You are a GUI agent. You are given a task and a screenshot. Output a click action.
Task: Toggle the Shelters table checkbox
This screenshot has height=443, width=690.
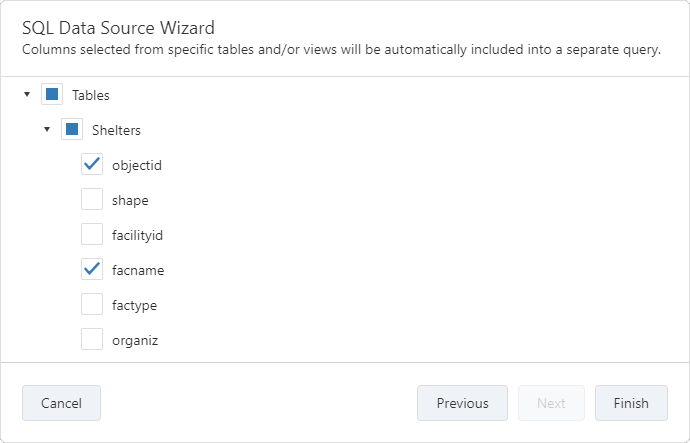point(72,130)
